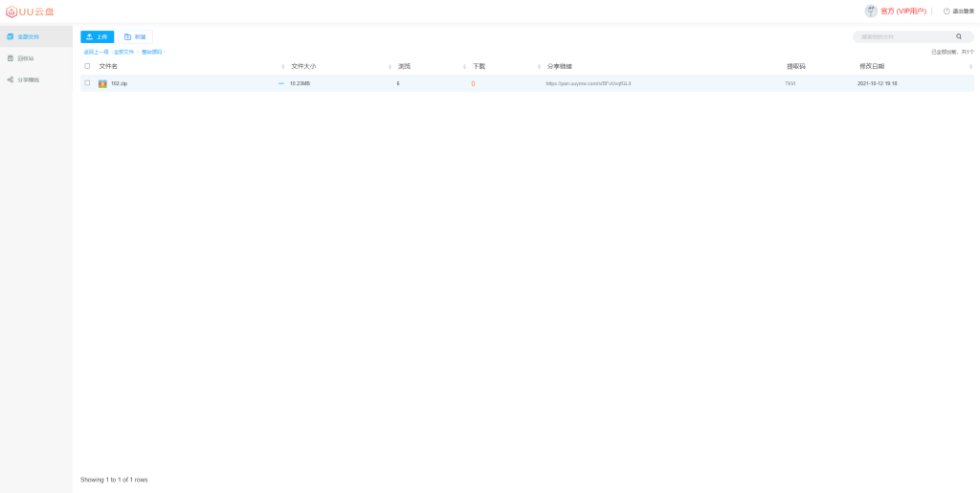
Task: Click the download count 0 cell
Action: (x=473, y=83)
